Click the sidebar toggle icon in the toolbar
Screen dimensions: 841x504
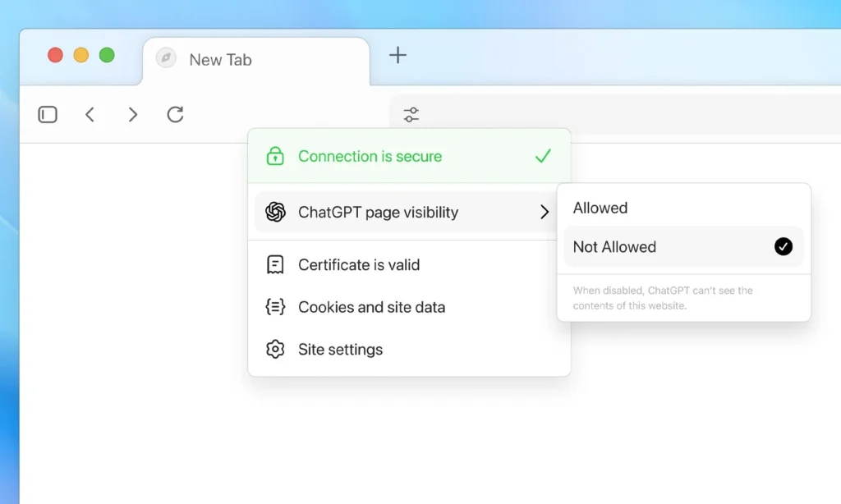[x=48, y=114]
